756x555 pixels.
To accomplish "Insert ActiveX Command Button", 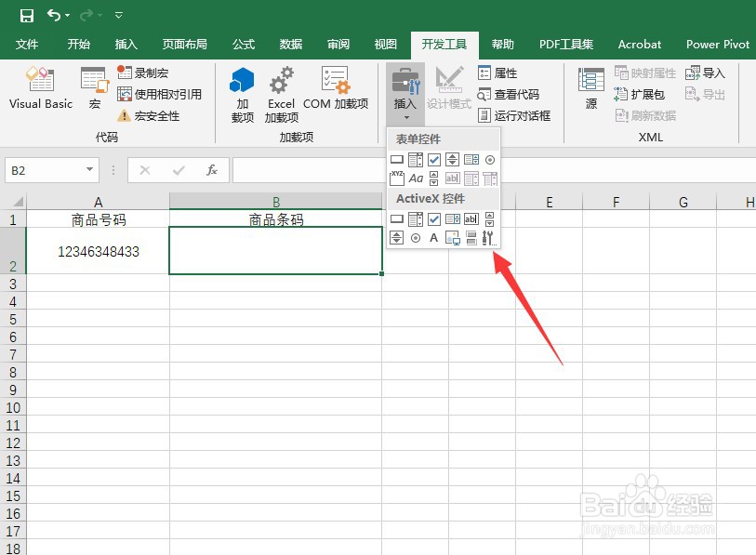I will click(x=397, y=219).
